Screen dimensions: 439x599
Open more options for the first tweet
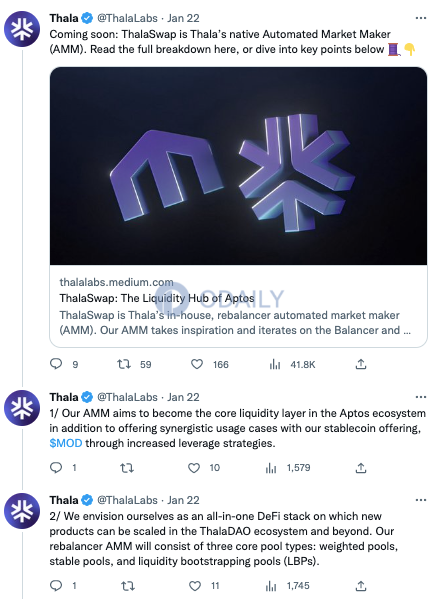(421, 18)
